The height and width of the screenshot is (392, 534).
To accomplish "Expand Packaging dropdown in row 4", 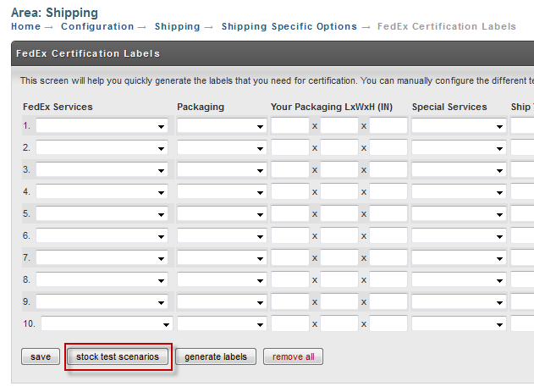I will [222, 192].
